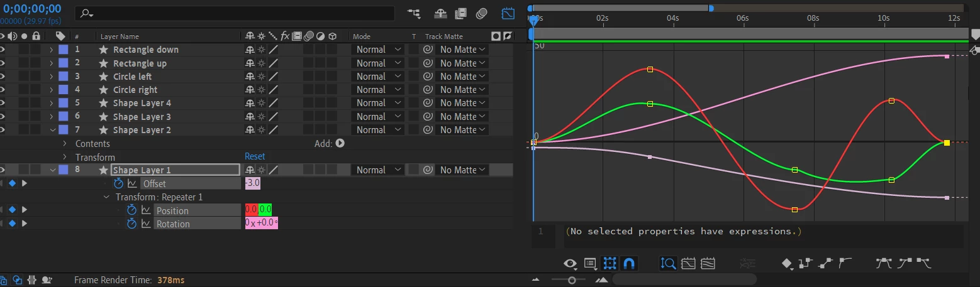
Task: Click the Layer Name column header
Action: 120,36
